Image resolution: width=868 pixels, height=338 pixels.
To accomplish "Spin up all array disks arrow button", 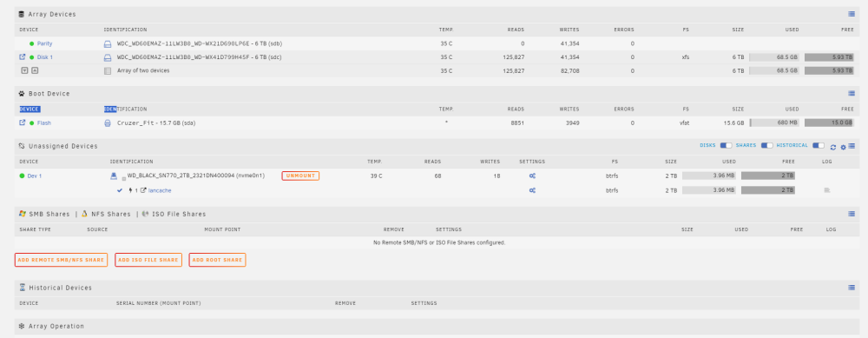I will [35, 70].
